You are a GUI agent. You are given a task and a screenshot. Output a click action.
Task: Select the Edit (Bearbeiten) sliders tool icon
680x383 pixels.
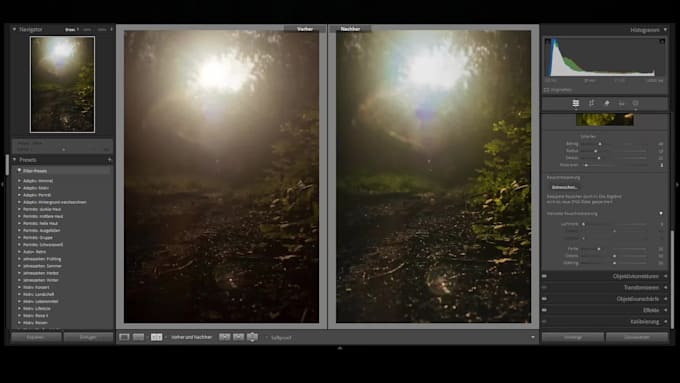tap(575, 103)
